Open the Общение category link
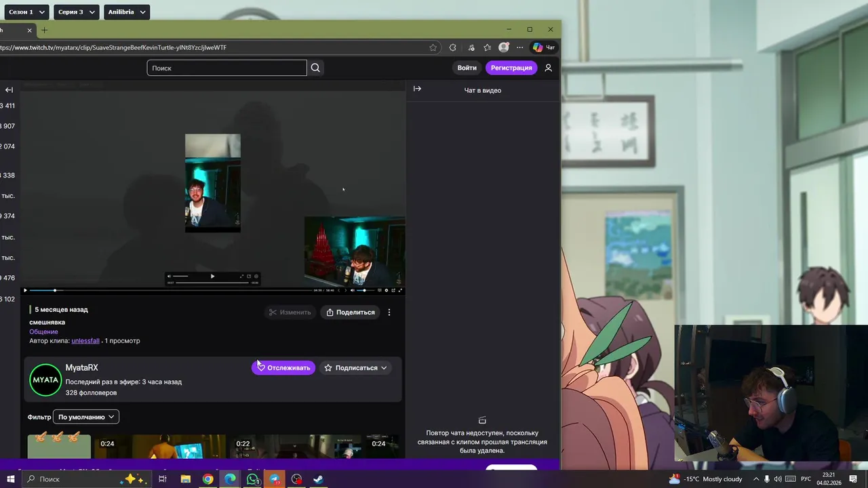 pyautogui.click(x=43, y=331)
